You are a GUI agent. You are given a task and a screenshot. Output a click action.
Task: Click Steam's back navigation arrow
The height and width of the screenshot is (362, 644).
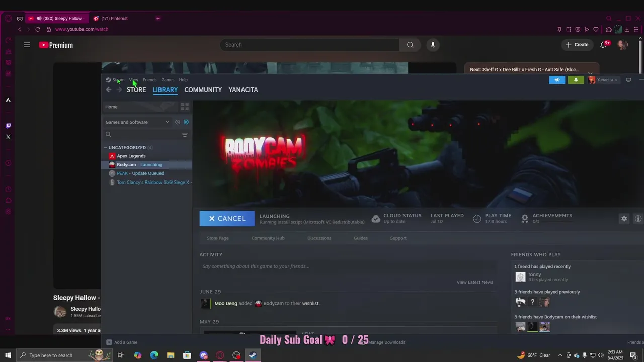pos(109,89)
